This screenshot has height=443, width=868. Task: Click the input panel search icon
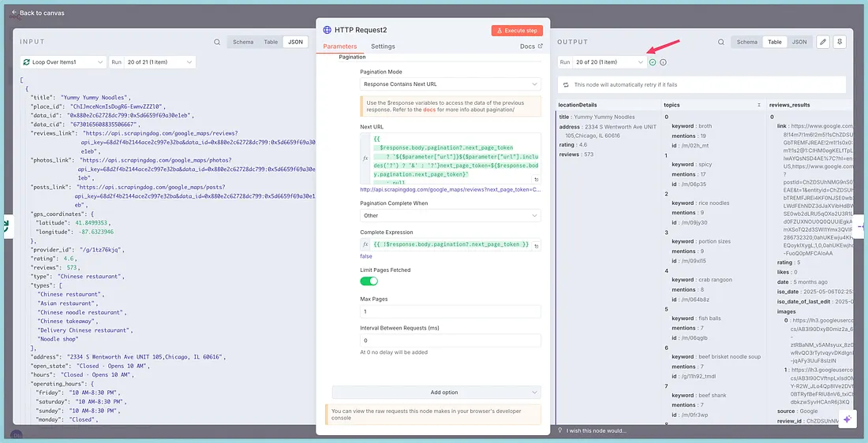(217, 42)
